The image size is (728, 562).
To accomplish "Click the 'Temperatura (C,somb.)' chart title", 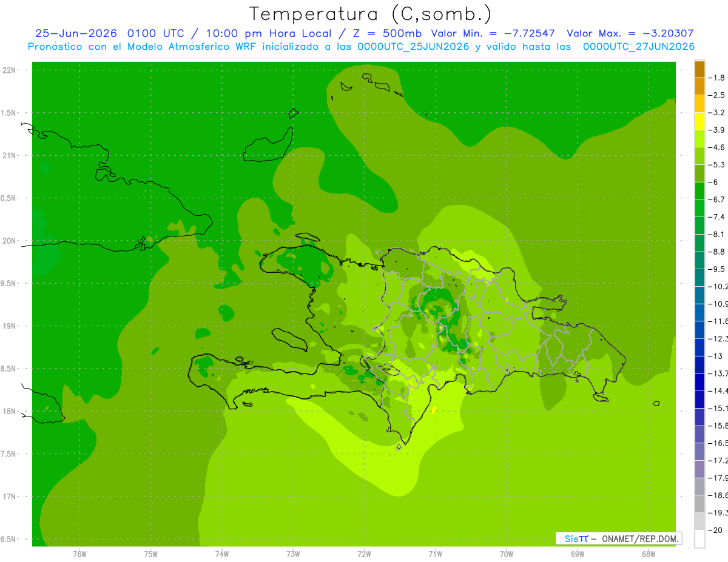I will pyautogui.click(x=371, y=14).
